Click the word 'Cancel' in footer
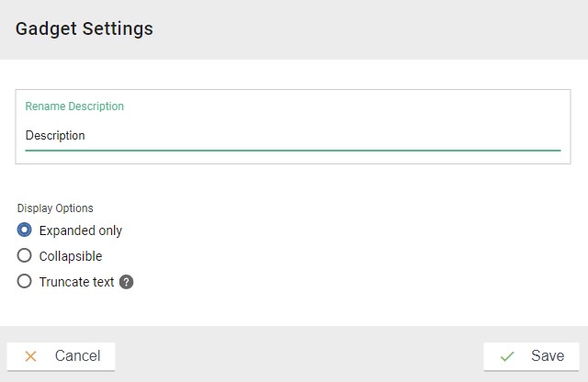The width and height of the screenshot is (588, 382). 77,356
